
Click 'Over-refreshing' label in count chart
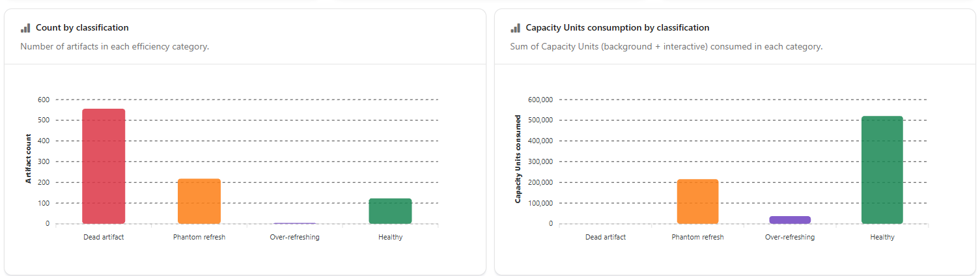coord(294,237)
